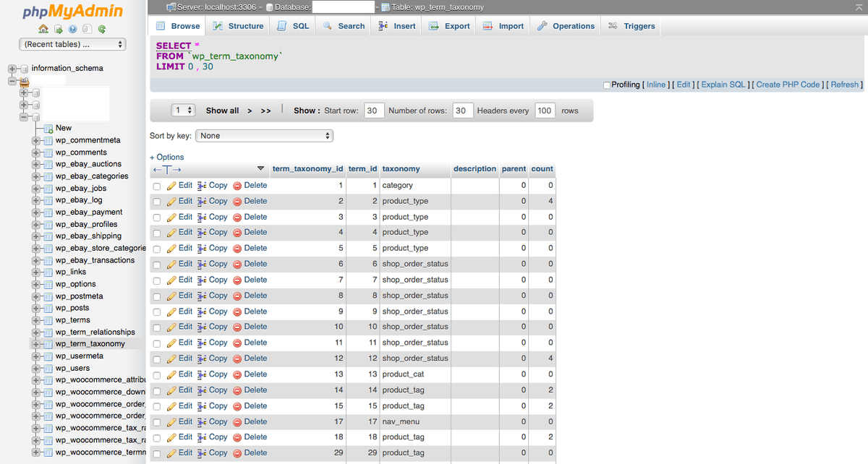Screen dimensions: 868x464
Task: Click the Copy icon for term_taxonomy_id 29
Action: pyautogui.click(x=202, y=453)
